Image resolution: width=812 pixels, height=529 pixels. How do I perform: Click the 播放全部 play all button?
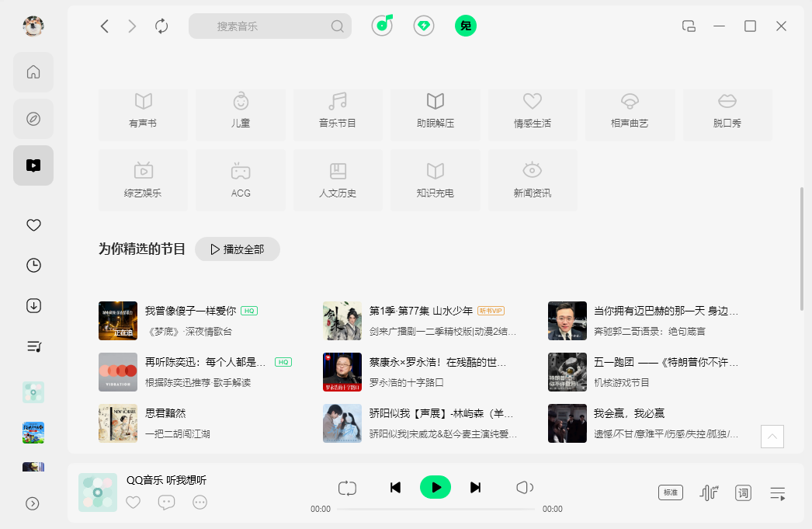[x=238, y=249]
